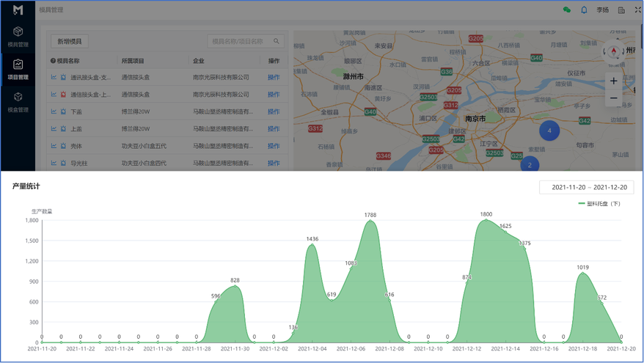Zoom out the map with minus button
Viewport: 644px width, 363px height.
point(614,98)
